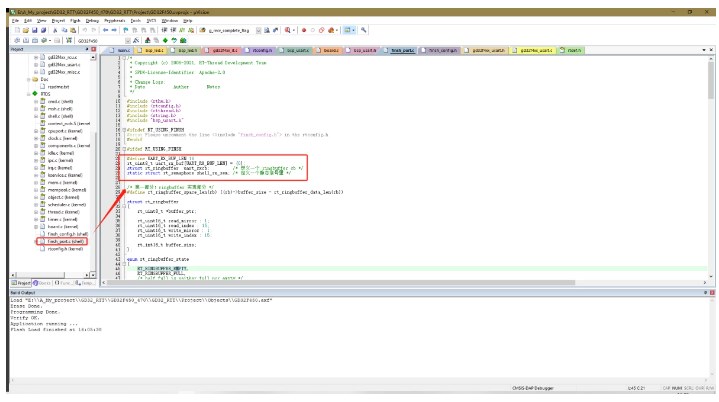Expand cmd.c (shell) tree node
This screenshot has height=402, width=719.
[36, 102]
